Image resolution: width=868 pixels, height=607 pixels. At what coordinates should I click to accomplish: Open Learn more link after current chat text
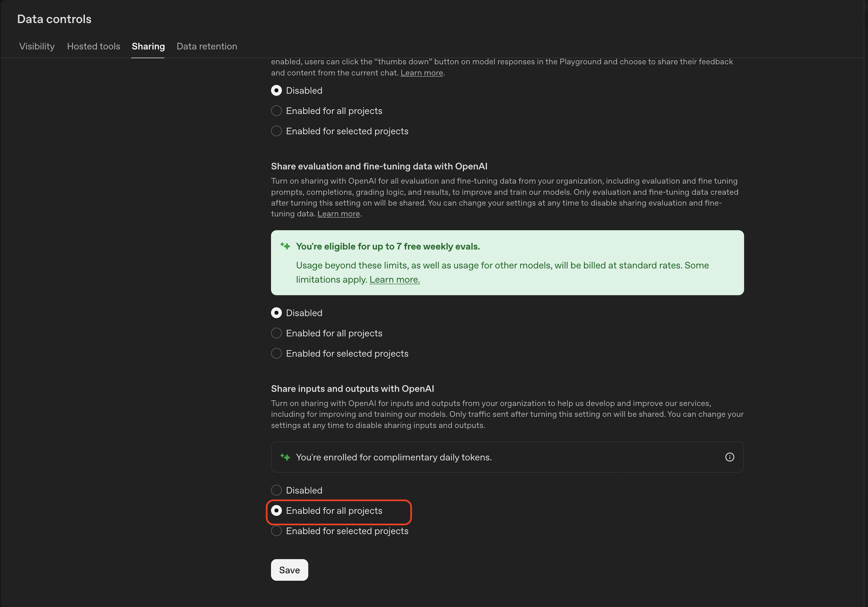pos(422,73)
